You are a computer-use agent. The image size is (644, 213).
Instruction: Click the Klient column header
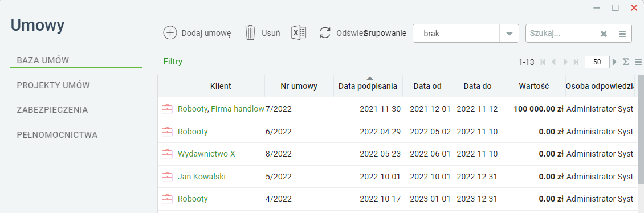click(x=221, y=86)
